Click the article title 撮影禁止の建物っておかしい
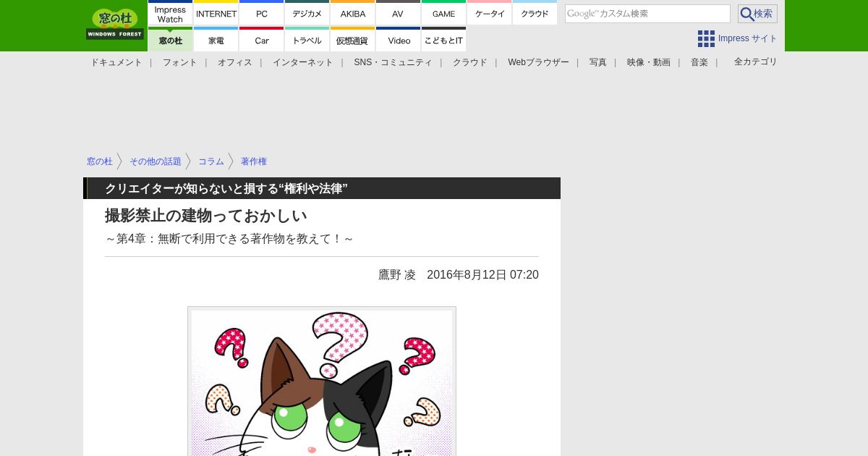The height and width of the screenshot is (456, 868). [206, 216]
